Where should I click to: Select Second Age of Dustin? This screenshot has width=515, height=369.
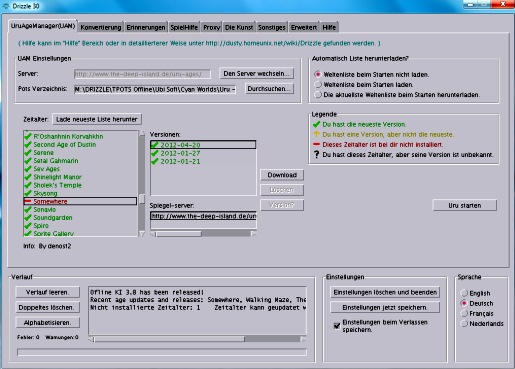coord(80,145)
